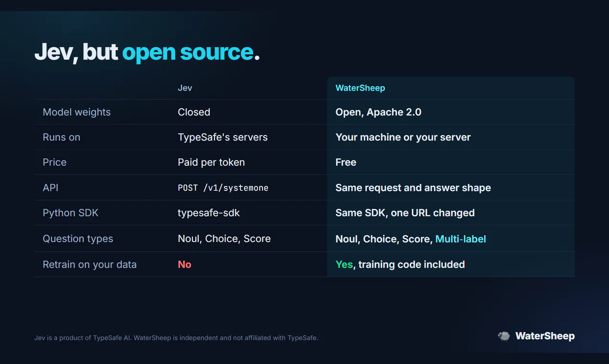Click the red 'No' retrain value
The height and width of the screenshot is (364, 609).
[x=185, y=264]
